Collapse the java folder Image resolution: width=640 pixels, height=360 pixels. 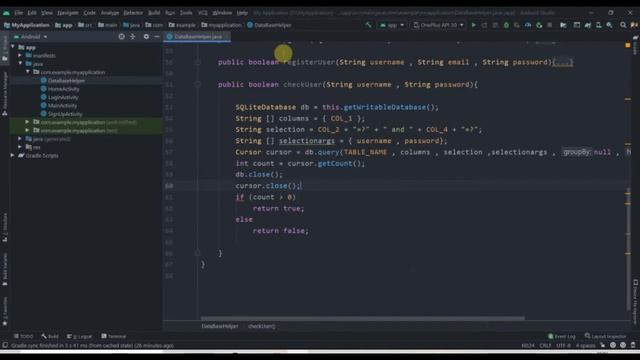(x=20, y=64)
